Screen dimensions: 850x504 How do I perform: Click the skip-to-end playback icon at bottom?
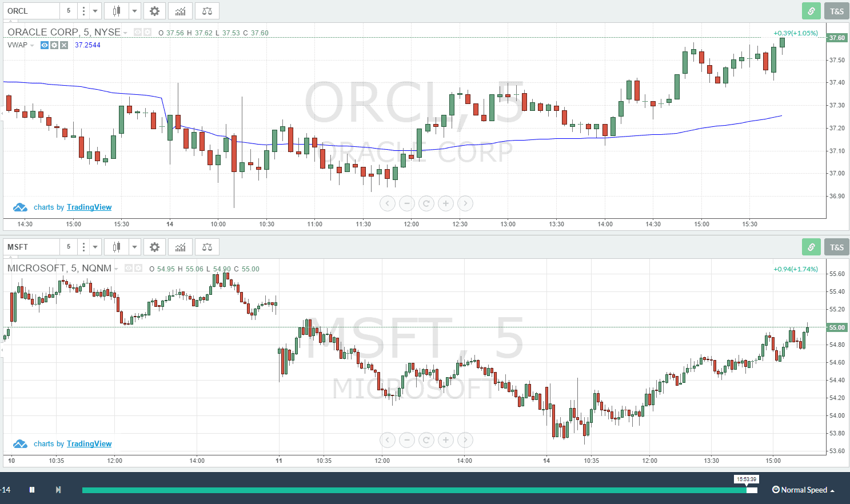[x=58, y=489]
